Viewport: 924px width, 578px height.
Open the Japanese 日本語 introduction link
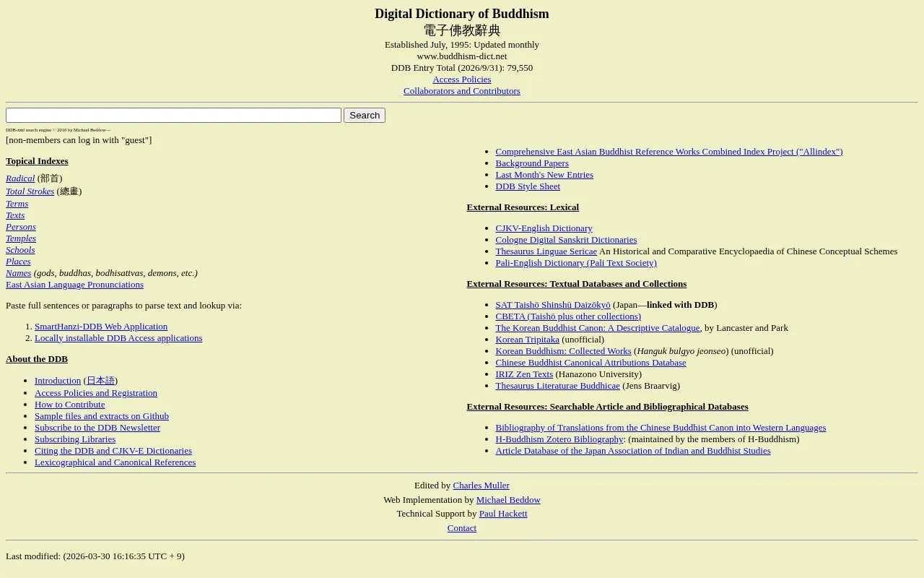[x=100, y=381]
